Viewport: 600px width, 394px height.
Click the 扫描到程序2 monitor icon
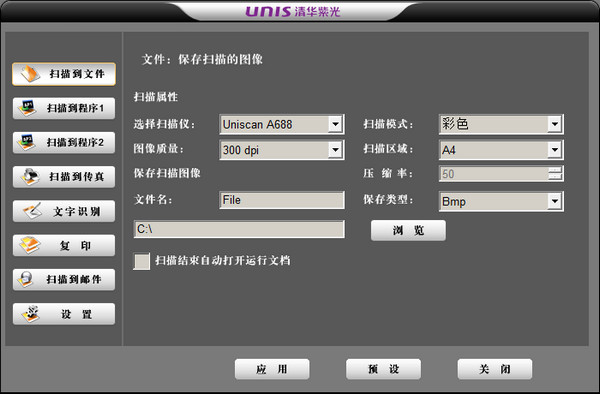[x=28, y=142]
